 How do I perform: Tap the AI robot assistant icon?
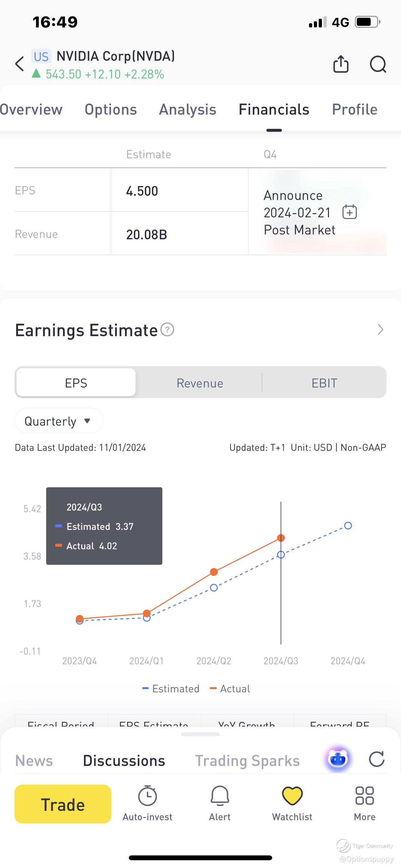click(338, 759)
